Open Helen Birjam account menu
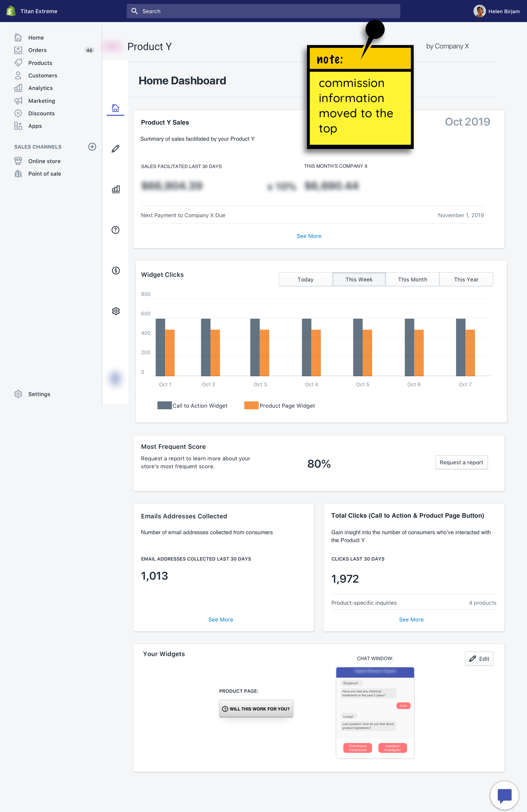 coord(496,11)
